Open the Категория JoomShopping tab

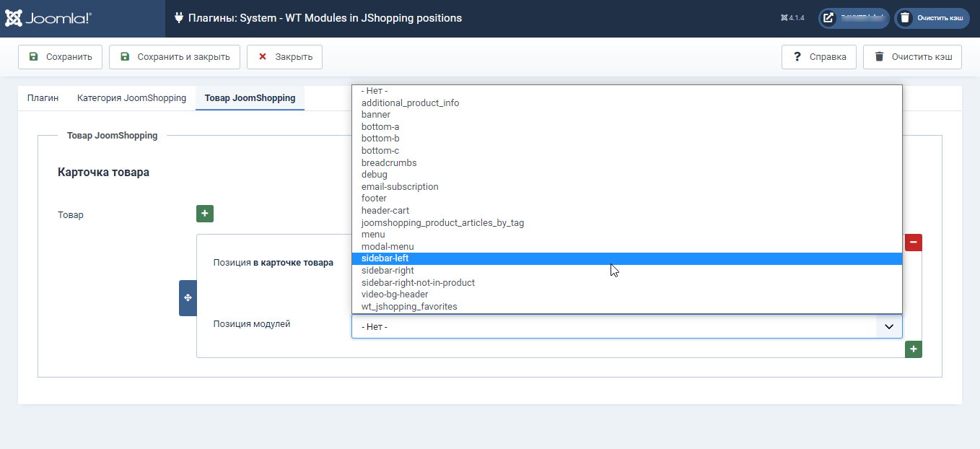(x=131, y=97)
